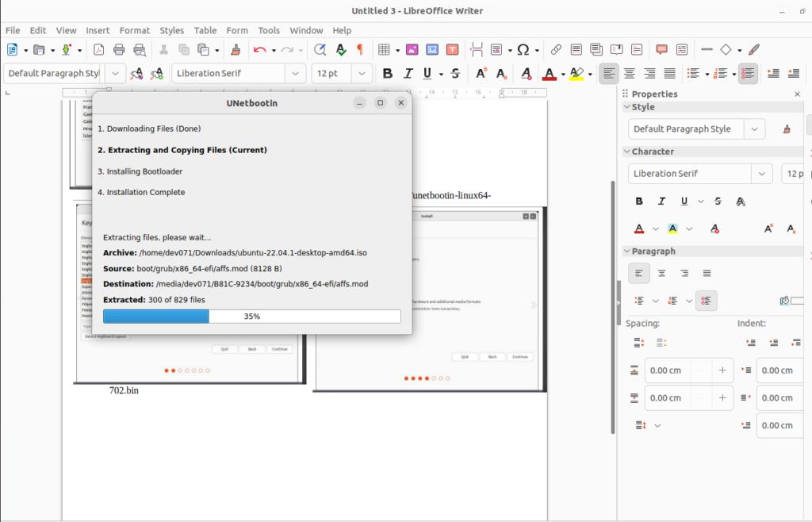Screen dimensions: 812x522
Task: Open Print Preview from toolbar
Action: click(140, 50)
